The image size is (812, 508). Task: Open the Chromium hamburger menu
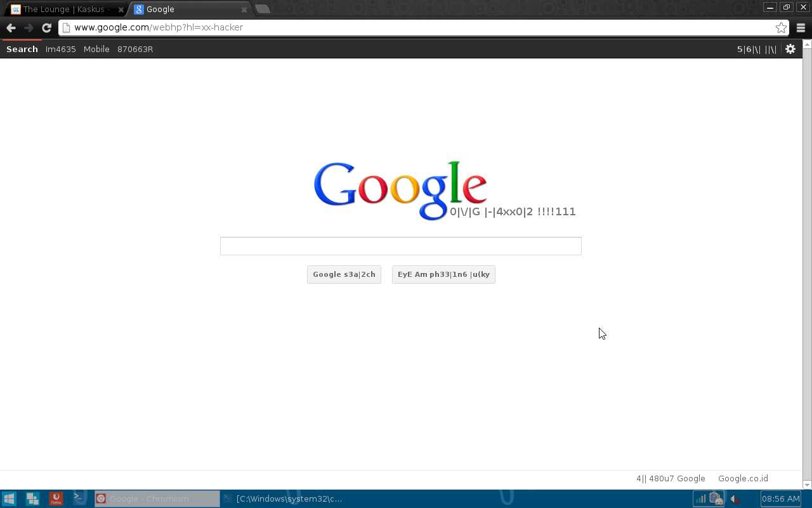(801, 28)
